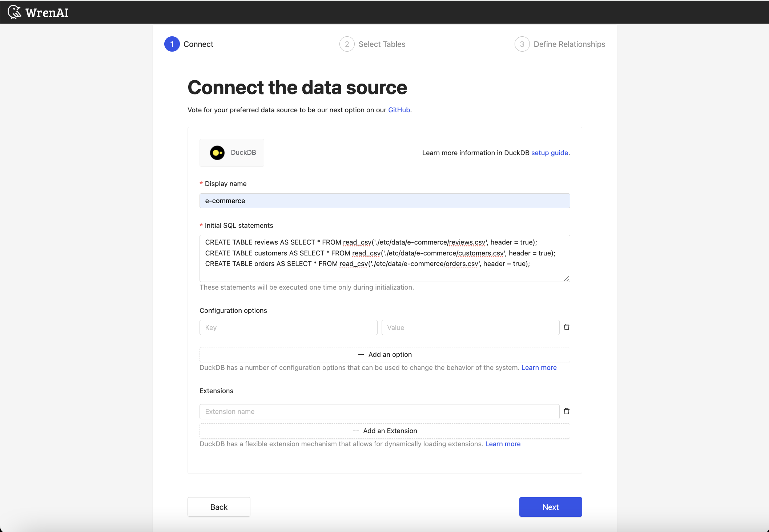This screenshot has width=769, height=532.
Task: Click the resize handle of SQL textarea
Action: [x=566, y=278]
